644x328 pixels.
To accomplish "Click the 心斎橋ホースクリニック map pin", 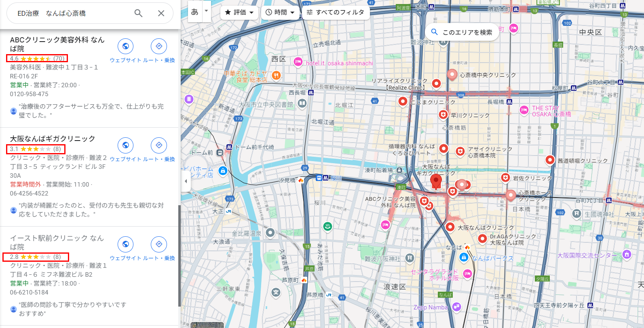I will (x=511, y=195).
